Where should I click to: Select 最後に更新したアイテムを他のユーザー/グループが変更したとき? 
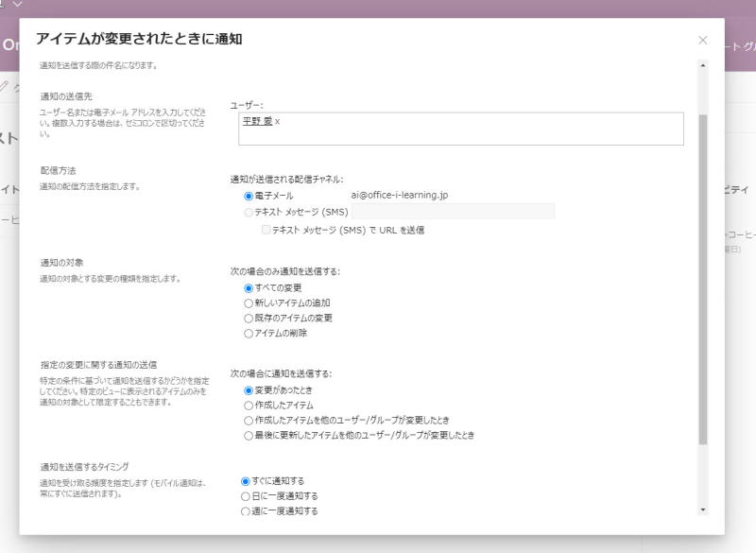click(249, 436)
